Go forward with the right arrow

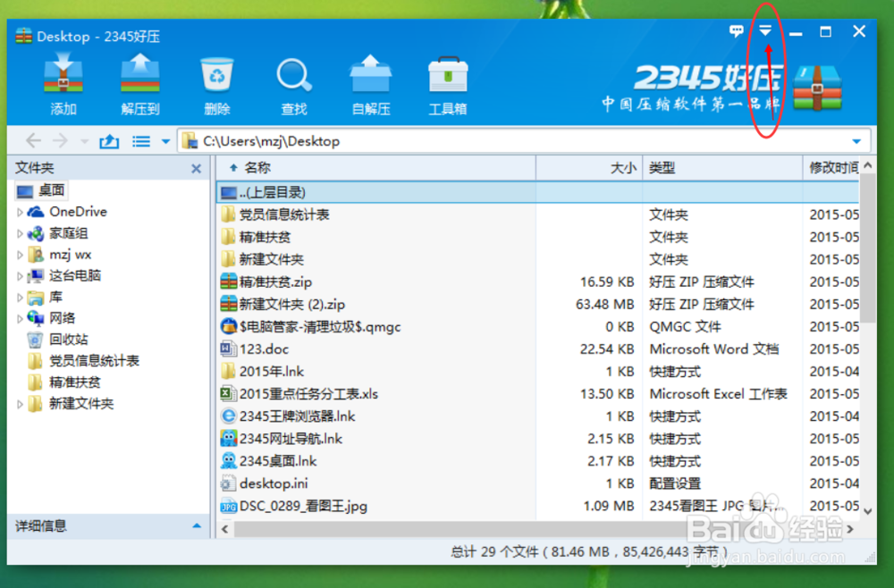click(x=60, y=140)
